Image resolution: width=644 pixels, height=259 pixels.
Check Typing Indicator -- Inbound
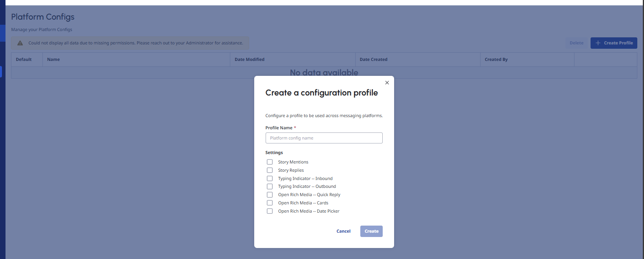point(270,178)
